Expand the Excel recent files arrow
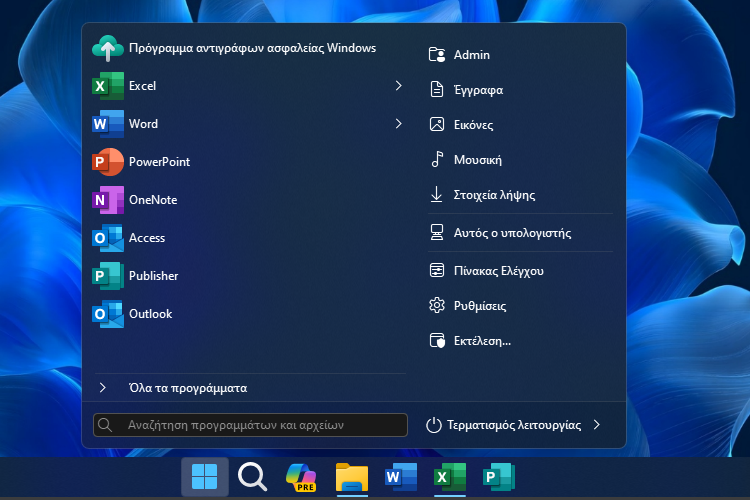Image resolution: width=750 pixels, height=500 pixels. click(x=398, y=86)
